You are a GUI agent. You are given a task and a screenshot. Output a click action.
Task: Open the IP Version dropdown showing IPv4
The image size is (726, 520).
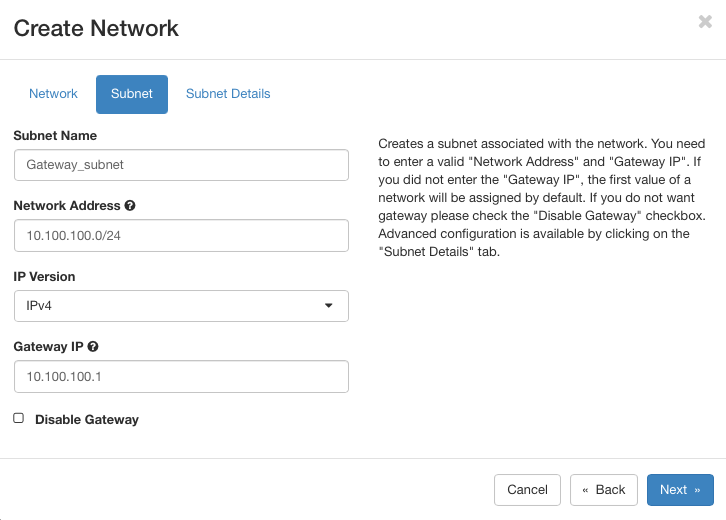point(181,306)
